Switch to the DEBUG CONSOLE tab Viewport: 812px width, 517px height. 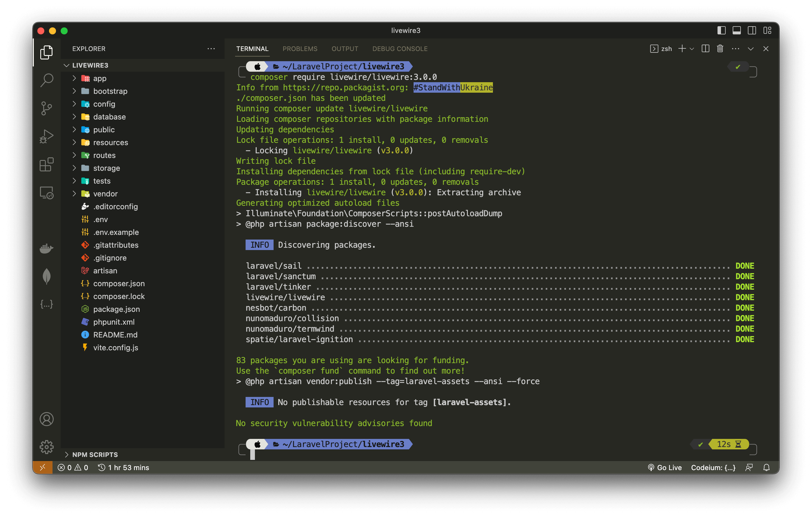[x=400, y=49]
